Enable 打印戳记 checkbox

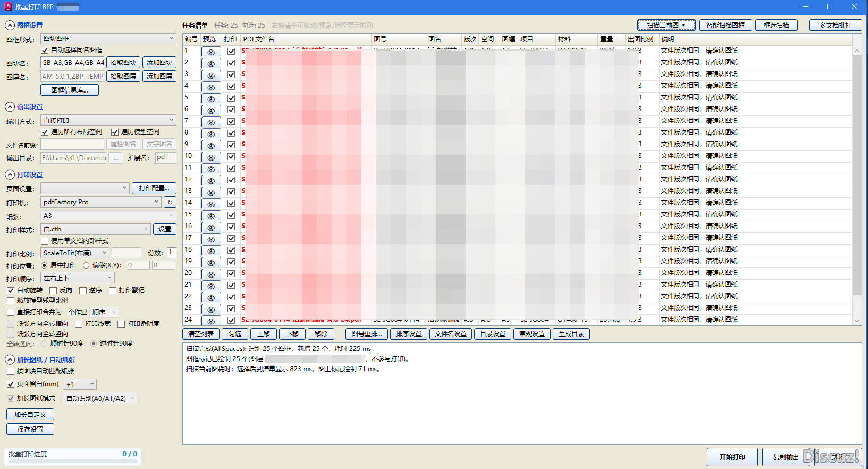pos(113,290)
